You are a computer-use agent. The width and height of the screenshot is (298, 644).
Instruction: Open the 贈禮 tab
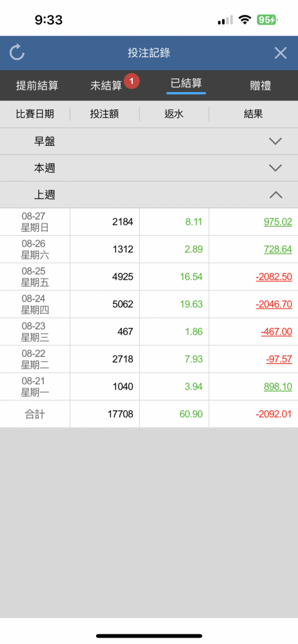click(261, 86)
